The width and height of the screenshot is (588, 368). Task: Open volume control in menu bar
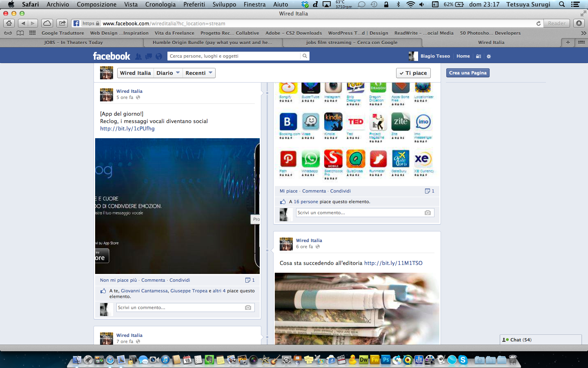click(x=422, y=4)
